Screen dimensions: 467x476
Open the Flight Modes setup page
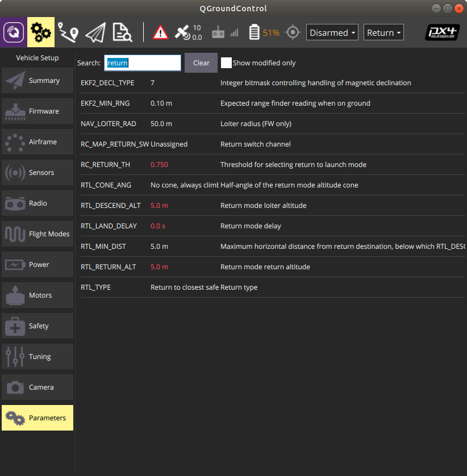click(x=37, y=234)
